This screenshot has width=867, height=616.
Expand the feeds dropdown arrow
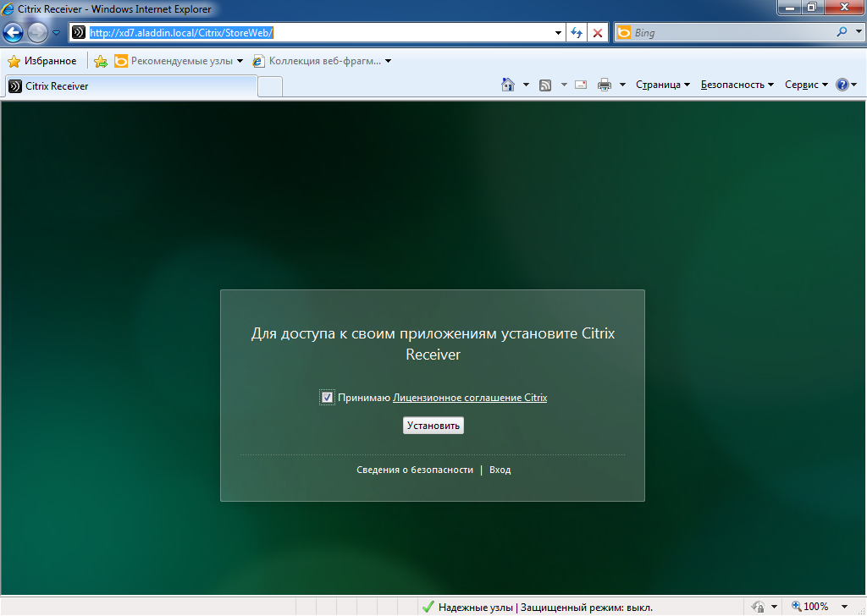(x=564, y=85)
